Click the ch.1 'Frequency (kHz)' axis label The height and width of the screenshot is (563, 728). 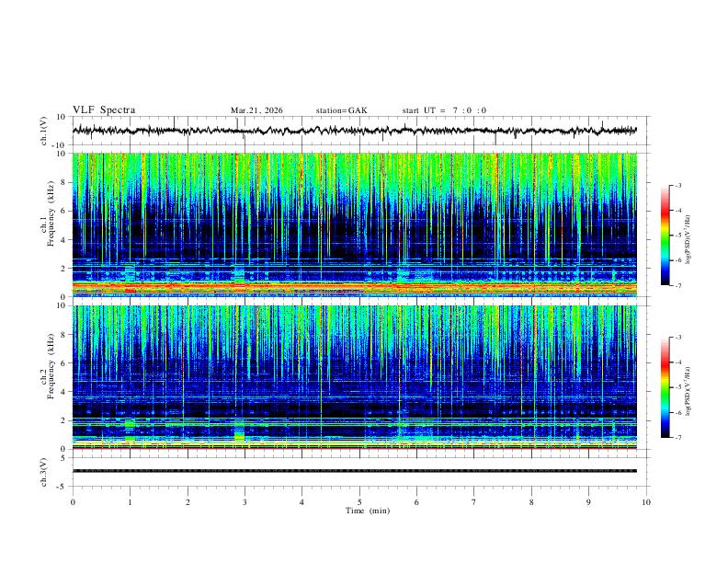point(51,214)
